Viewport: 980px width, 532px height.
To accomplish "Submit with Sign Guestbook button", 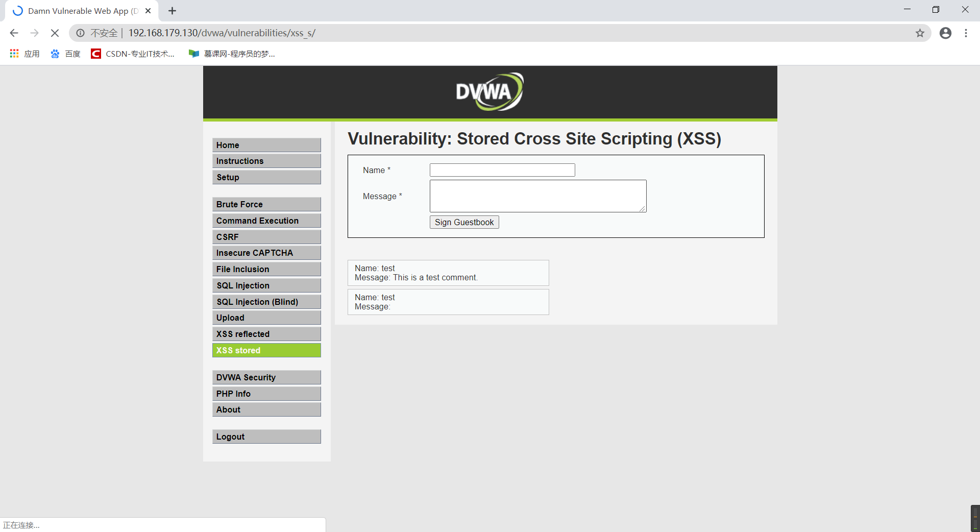I will click(464, 222).
